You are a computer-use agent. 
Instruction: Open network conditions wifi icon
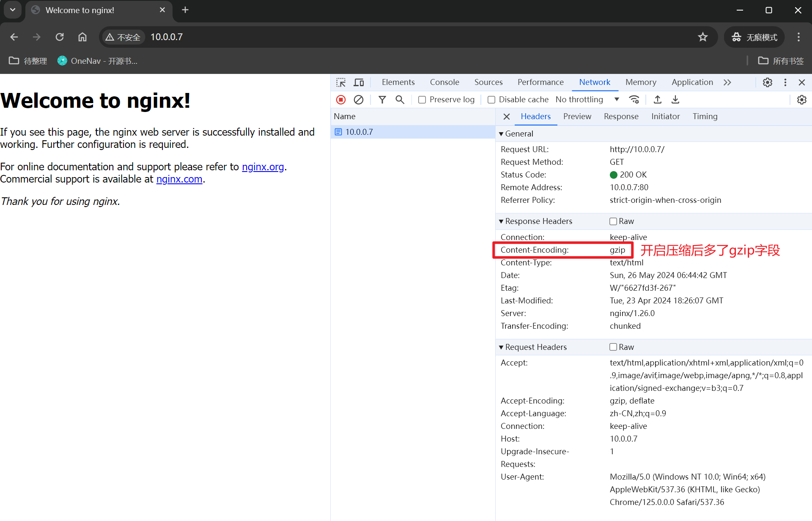(x=634, y=100)
